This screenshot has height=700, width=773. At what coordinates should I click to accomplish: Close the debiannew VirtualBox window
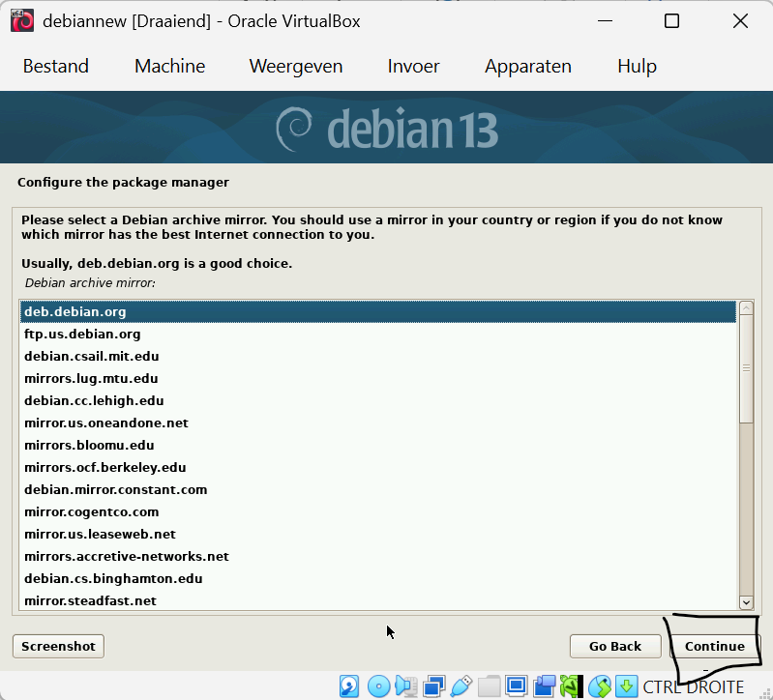(x=740, y=21)
